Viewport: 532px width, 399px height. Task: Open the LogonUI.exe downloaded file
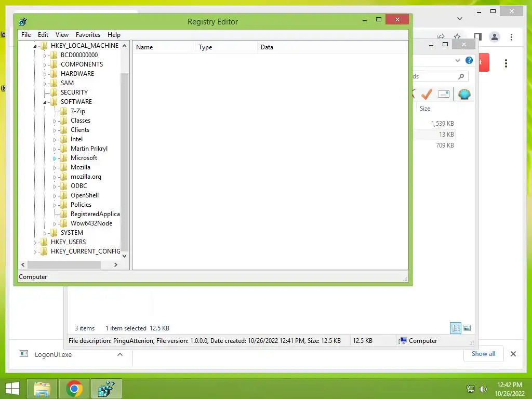tap(53, 354)
